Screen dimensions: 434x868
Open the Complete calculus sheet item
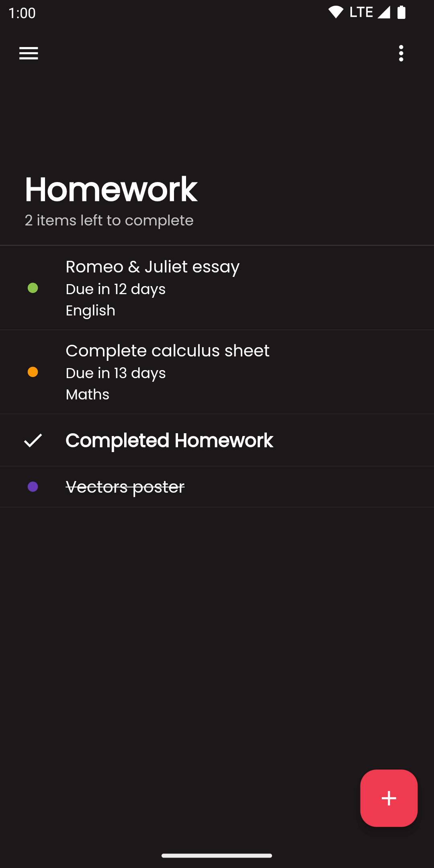(x=168, y=351)
